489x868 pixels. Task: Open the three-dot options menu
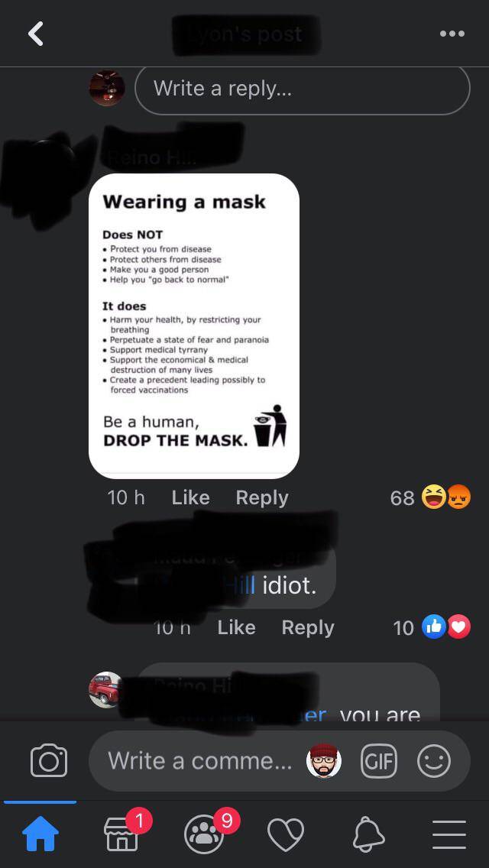(452, 34)
